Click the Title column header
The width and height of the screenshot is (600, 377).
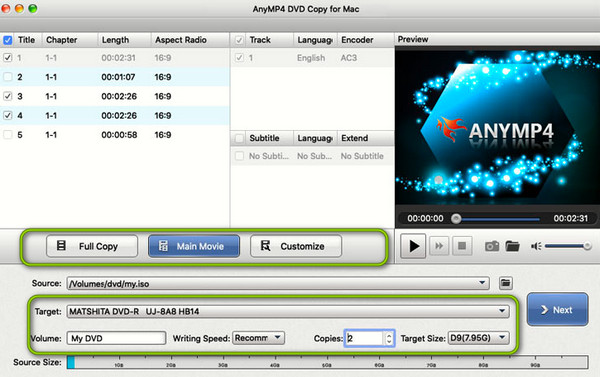pos(26,40)
